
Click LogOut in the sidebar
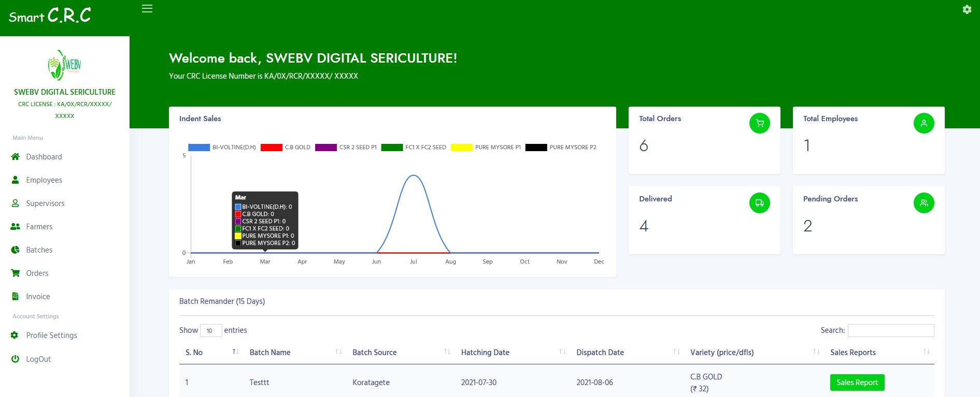[38, 359]
